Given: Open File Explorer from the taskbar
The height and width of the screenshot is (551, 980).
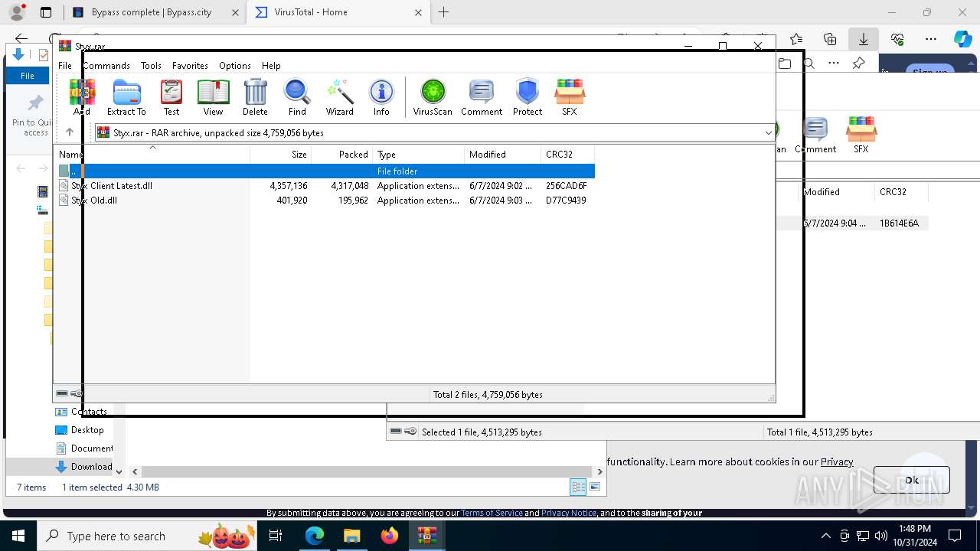Looking at the screenshot, I should 352,536.
